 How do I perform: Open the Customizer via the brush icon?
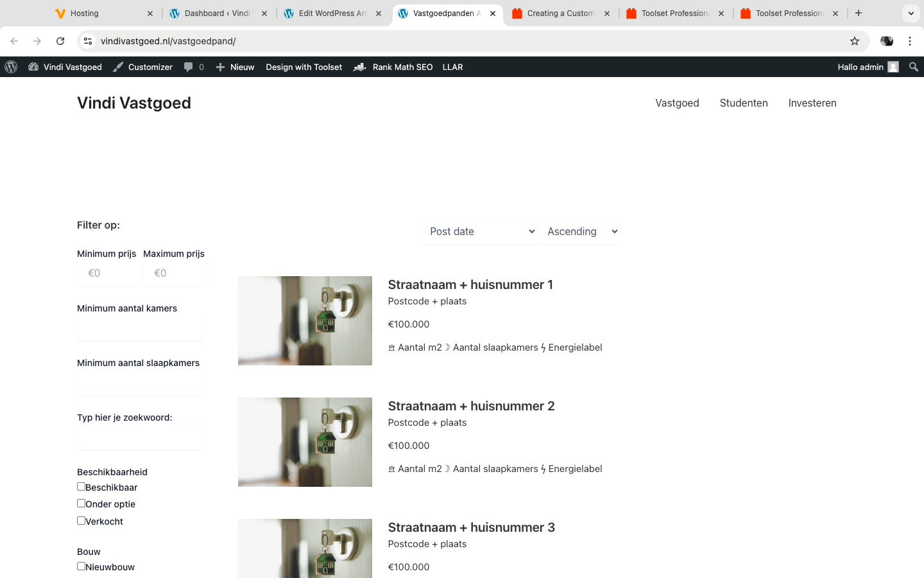pyautogui.click(x=117, y=67)
